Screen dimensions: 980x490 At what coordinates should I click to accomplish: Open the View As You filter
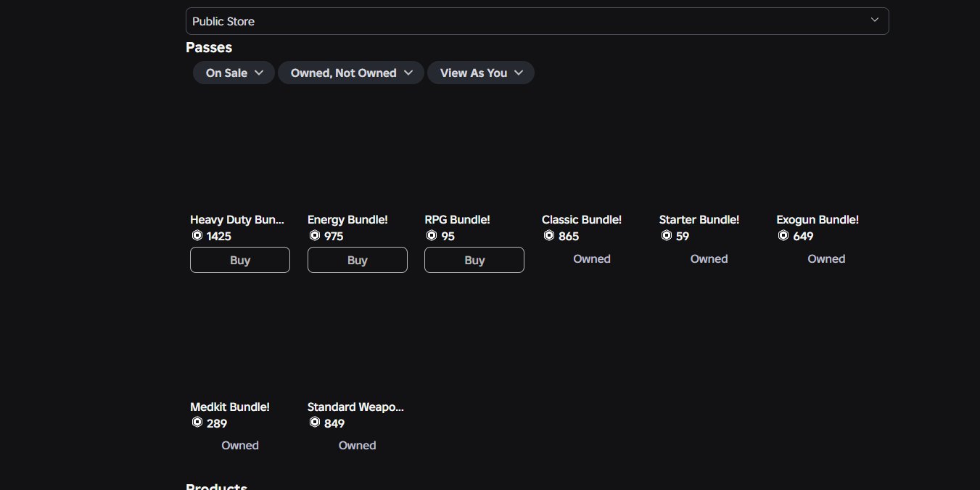(x=481, y=73)
